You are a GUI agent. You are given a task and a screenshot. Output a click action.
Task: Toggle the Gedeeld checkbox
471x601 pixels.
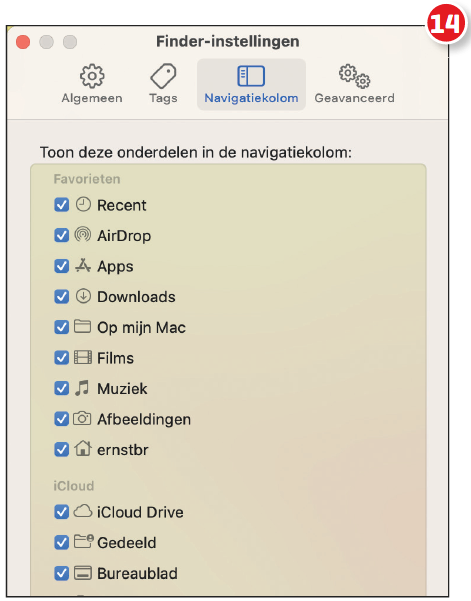[x=62, y=543]
